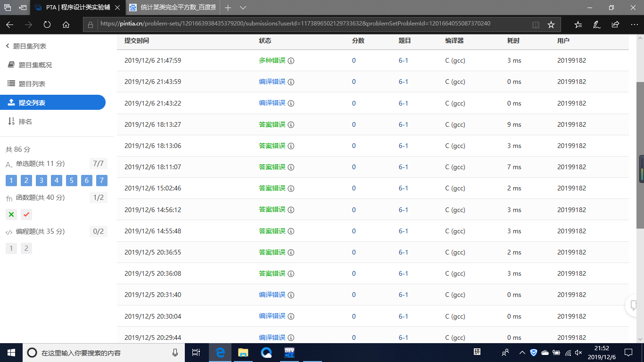Open the Add notes pen tool
644x362 pixels.
pyautogui.click(x=597, y=25)
